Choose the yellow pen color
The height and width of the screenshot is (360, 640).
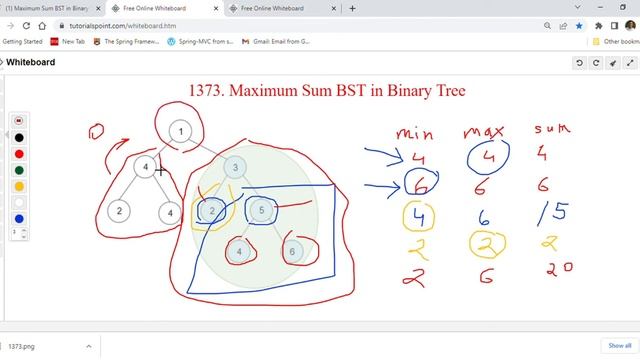[19, 187]
